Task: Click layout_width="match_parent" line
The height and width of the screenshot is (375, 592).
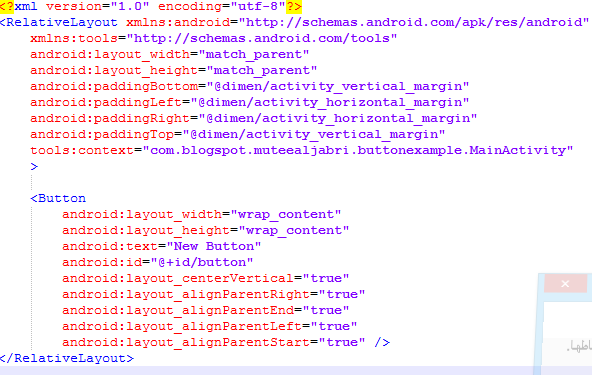Action: click(x=170, y=54)
